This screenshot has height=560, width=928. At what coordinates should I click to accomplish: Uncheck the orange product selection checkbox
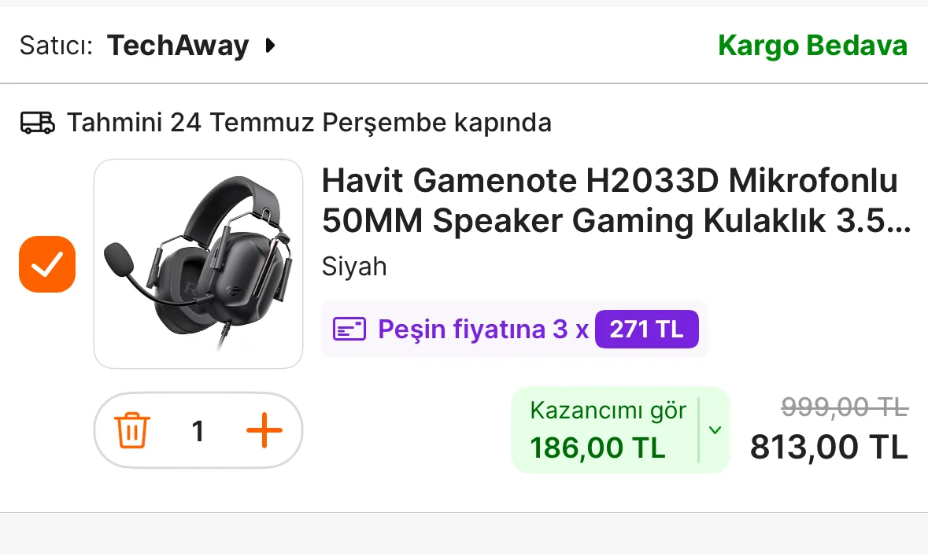pos(47,264)
